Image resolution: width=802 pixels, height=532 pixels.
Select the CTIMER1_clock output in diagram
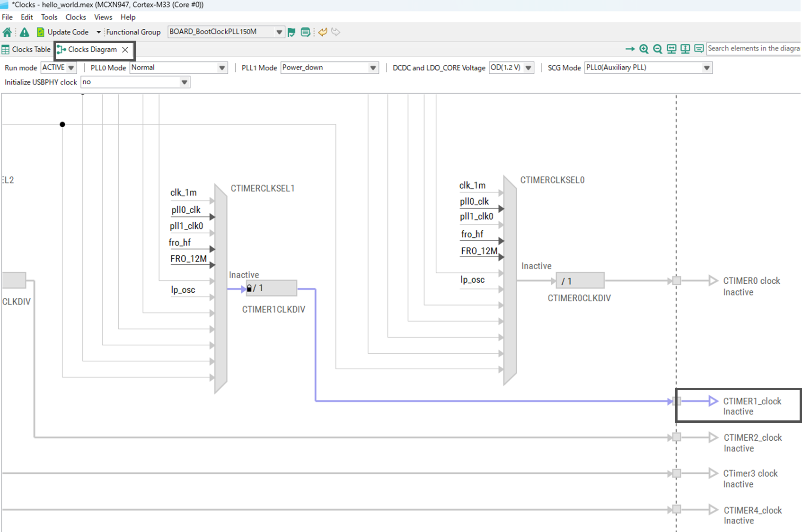[x=751, y=401]
